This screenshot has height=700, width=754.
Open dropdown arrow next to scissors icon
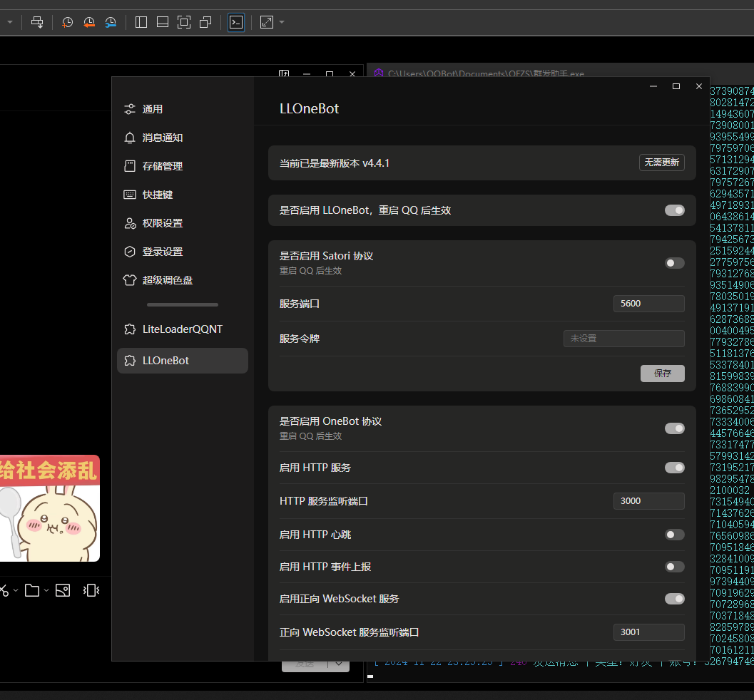(x=16, y=590)
